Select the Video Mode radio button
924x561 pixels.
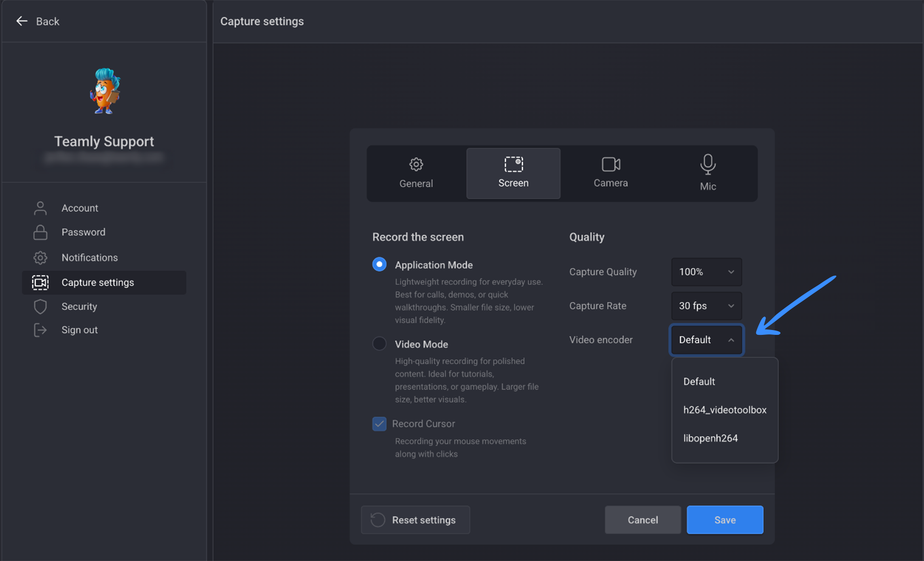click(x=379, y=344)
